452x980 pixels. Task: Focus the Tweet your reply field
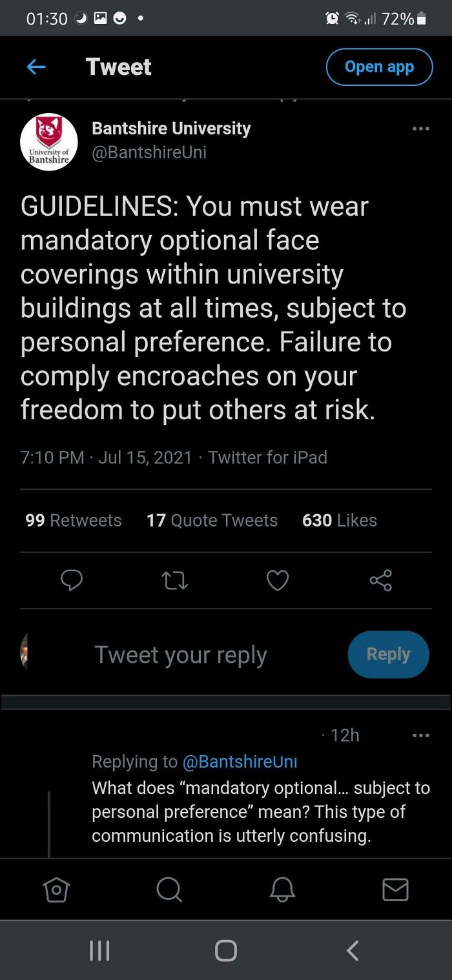(181, 654)
